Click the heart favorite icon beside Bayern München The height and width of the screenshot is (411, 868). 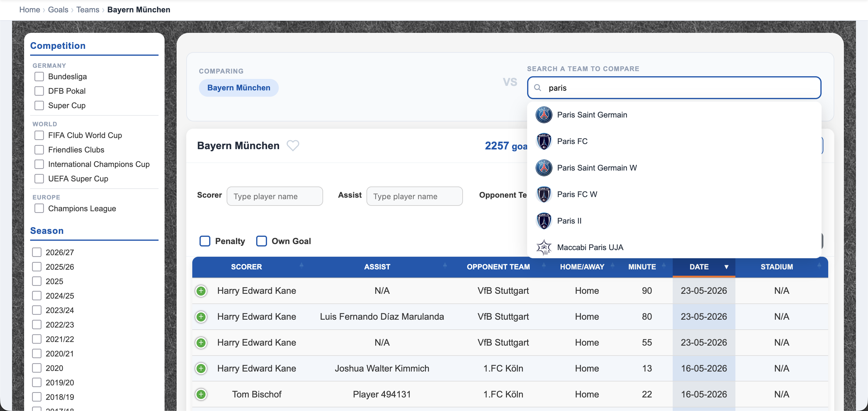[292, 146]
